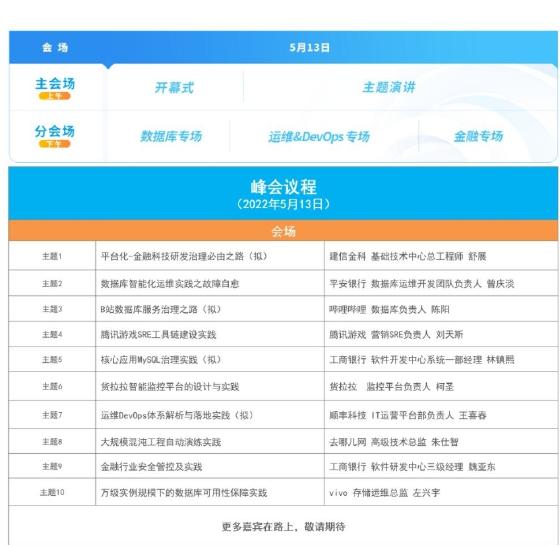Click the 更多嘉宾在路上，敬请期待 footer text
560x546 pixels.
tap(284, 526)
